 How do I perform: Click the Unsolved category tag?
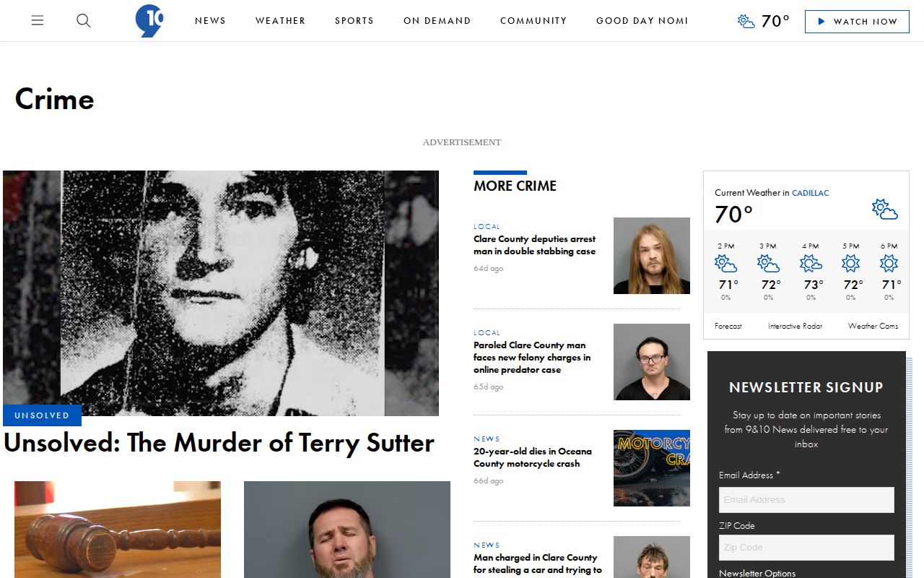pos(42,415)
